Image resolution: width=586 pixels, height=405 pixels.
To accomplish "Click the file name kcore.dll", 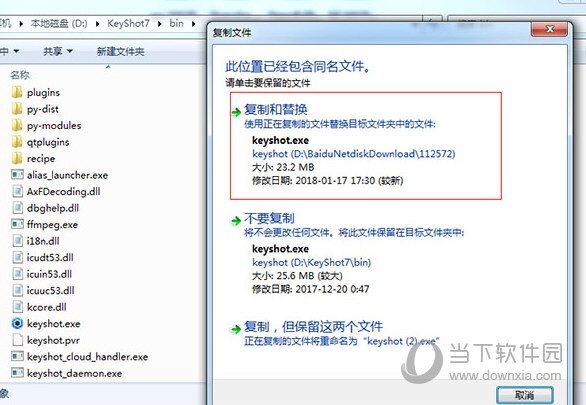I will pyautogui.click(x=47, y=307).
